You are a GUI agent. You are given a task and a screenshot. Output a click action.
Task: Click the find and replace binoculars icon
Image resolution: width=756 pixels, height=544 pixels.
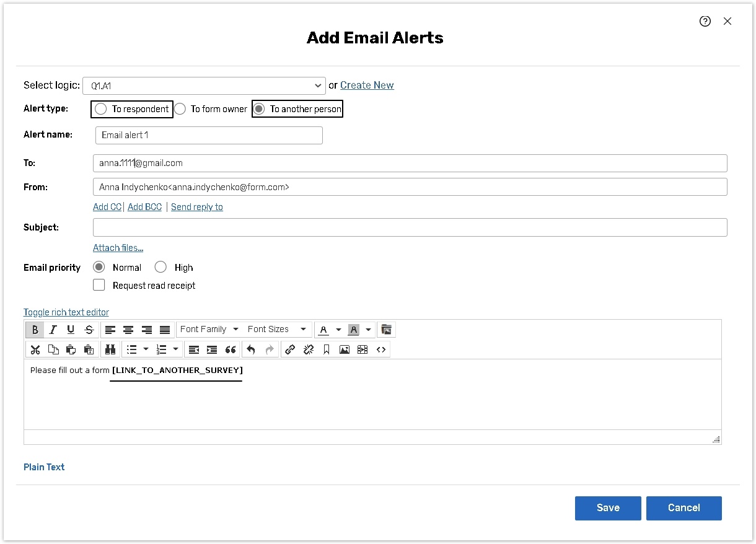[x=111, y=349]
